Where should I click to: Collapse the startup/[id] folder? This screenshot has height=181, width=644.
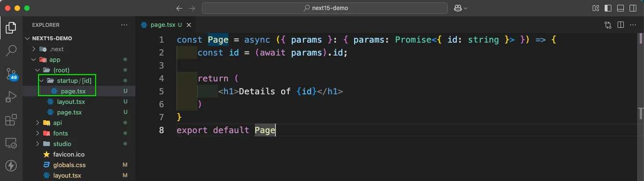tap(79, 80)
